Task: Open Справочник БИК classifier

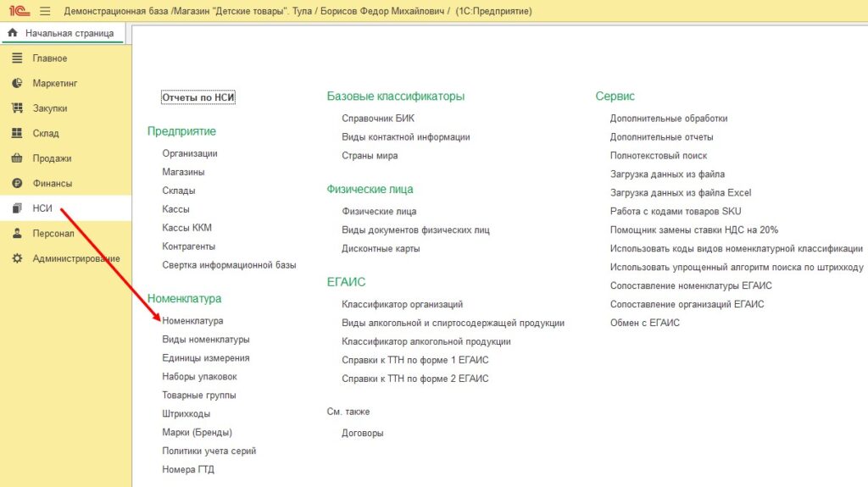Action: [378, 119]
